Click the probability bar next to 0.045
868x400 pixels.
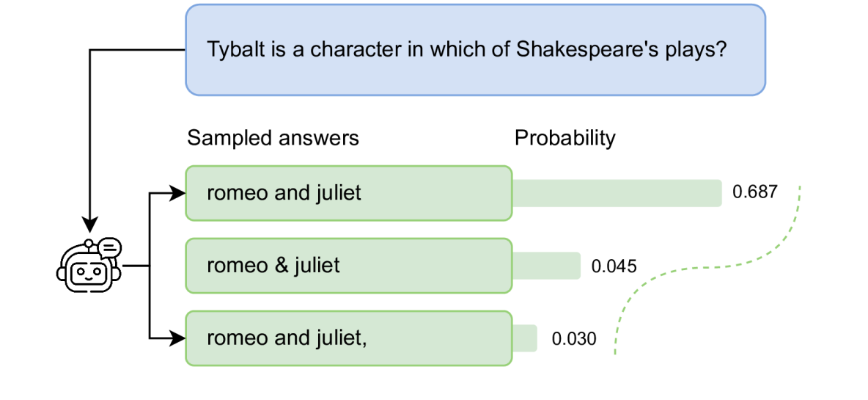[546, 265]
